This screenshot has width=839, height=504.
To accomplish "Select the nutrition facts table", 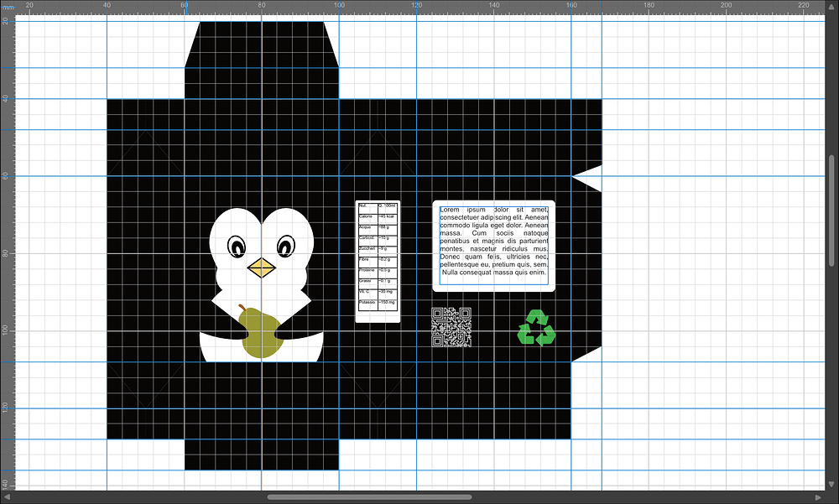I will pos(378,262).
